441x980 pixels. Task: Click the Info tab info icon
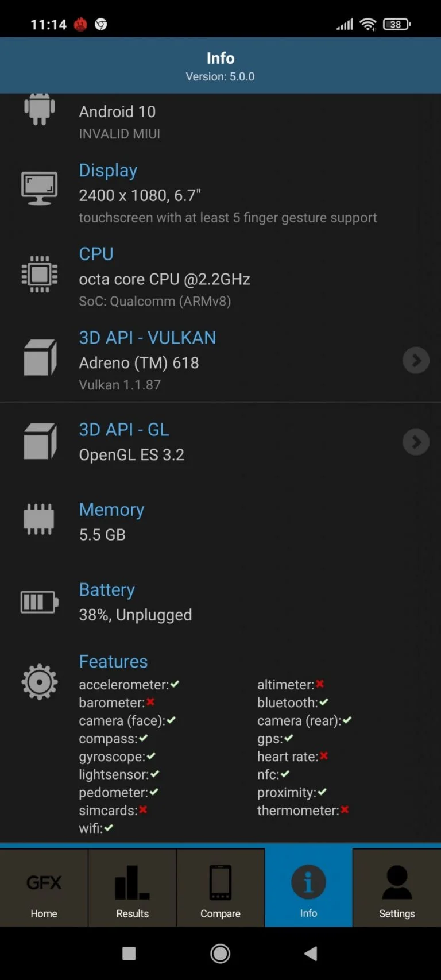click(308, 881)
